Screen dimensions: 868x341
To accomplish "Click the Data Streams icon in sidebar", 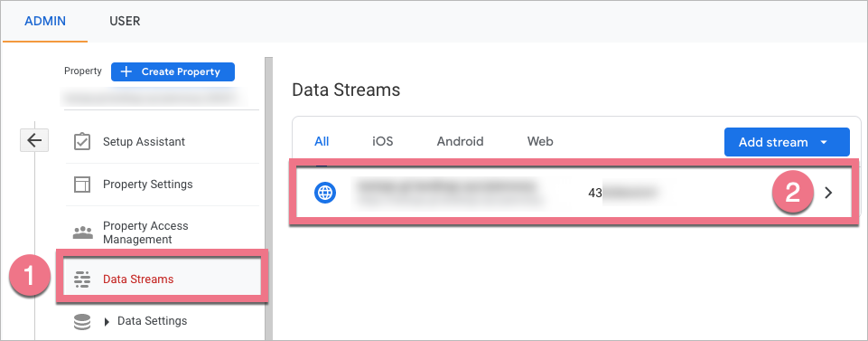I will click(82, 279).
